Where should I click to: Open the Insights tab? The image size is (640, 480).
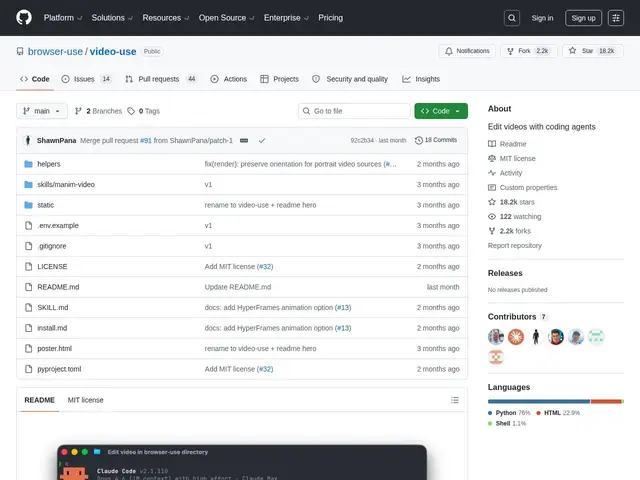[421, 79]
